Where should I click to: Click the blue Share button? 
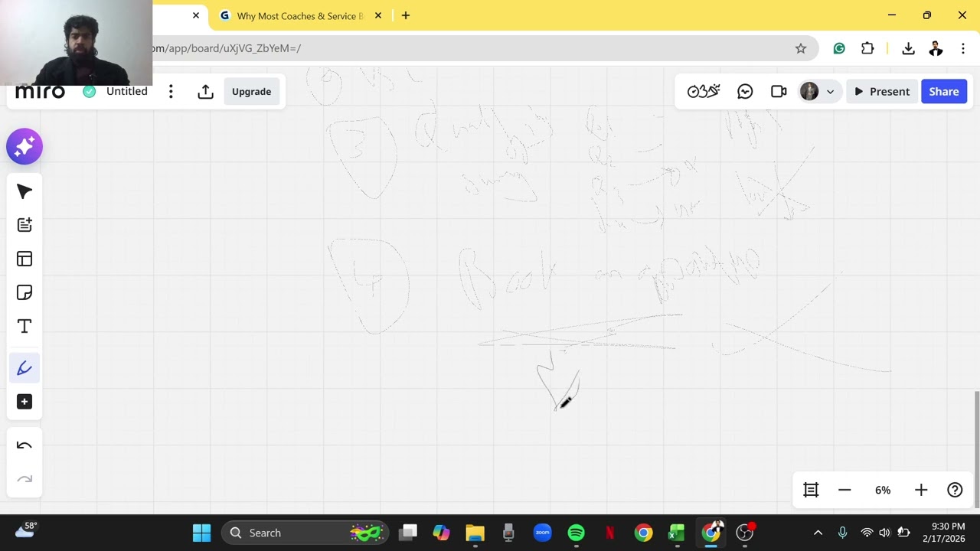(944, 91)
